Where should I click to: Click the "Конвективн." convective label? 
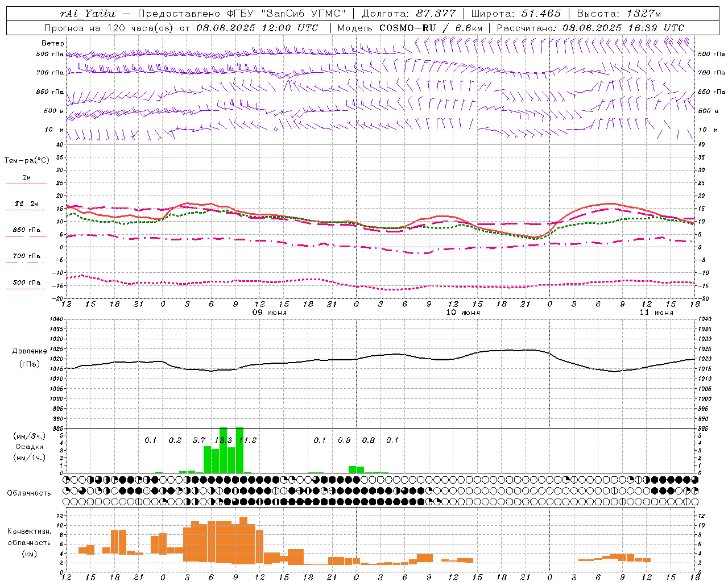click(29, 531)
